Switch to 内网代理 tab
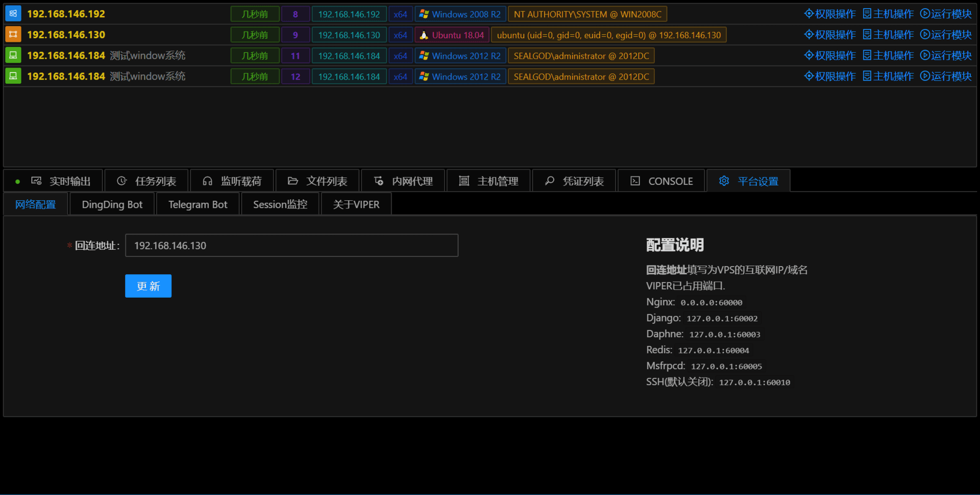Viewport: 980px width, 495px height. [x=403, y=181]
